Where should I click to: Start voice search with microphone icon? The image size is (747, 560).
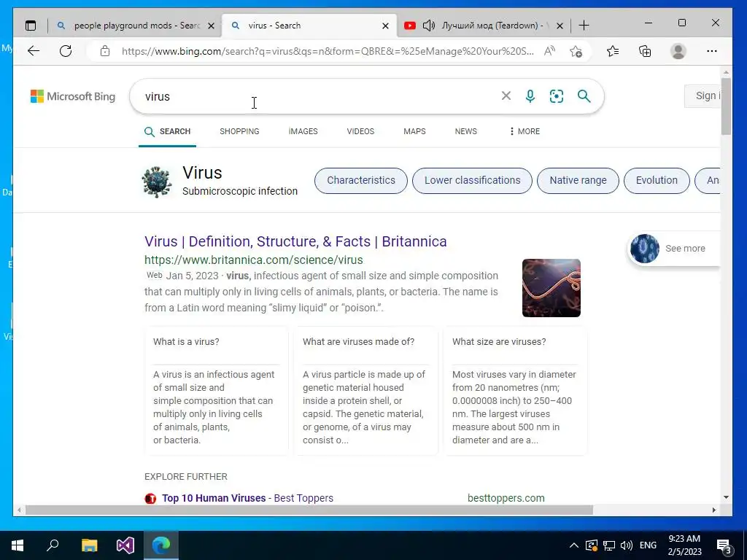click(x=530, y=96)
